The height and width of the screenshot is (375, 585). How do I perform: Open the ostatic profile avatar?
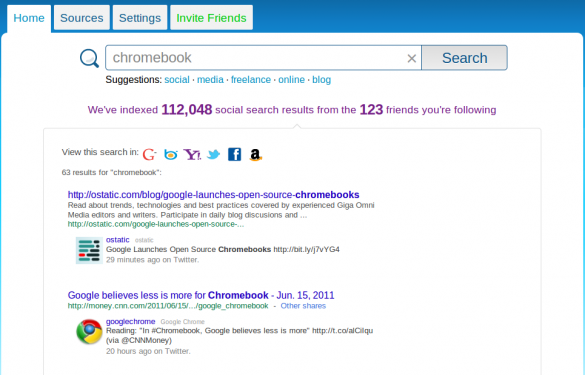(89, 250)
